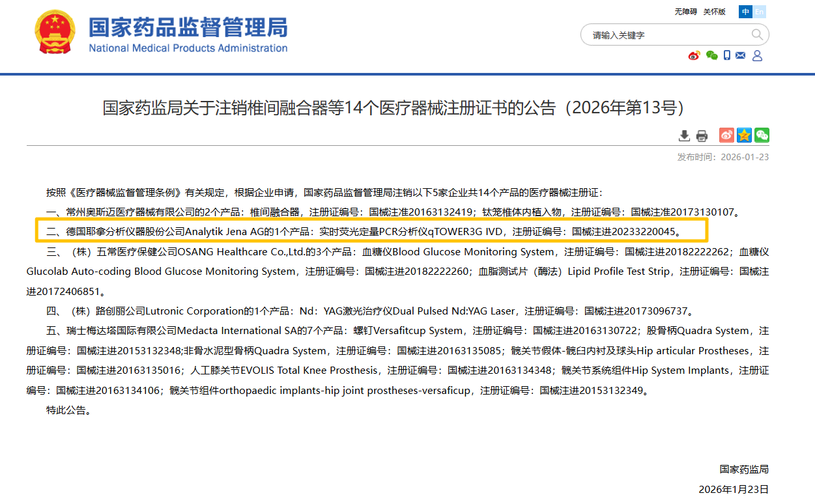Share to QQ Zone star icon

pyautogui.click(x=744, y=135)
